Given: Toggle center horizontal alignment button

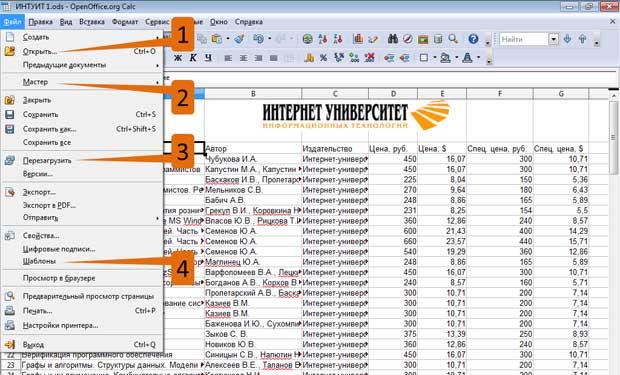Looking at the screenshot, I should pyautogui.click(x=243, y=58).
